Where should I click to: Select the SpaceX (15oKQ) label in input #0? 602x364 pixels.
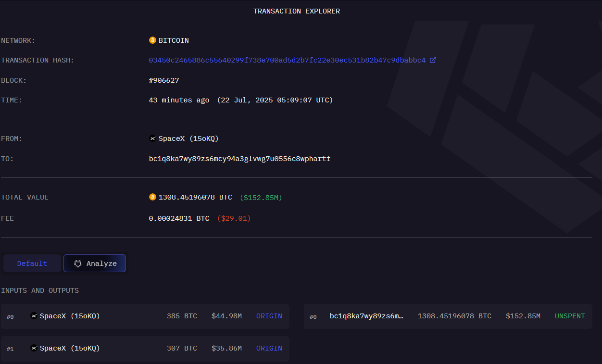tap(70, 316)
